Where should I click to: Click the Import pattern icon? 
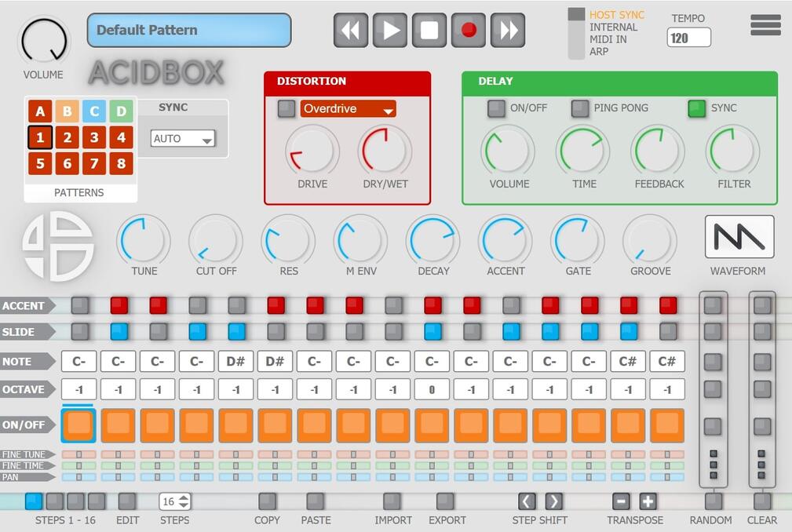(x=393, y=502)
